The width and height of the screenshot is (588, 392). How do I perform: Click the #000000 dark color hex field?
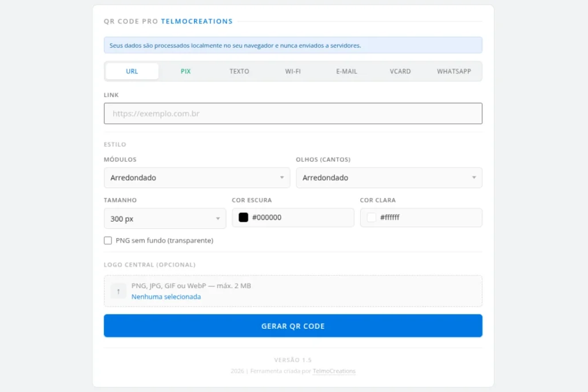point(299,218)
